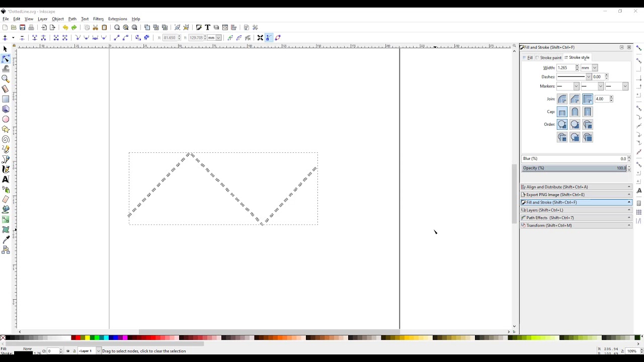Select the 3D Box tool
Viewport: 644px width, 362px height.
click(6, 109)
